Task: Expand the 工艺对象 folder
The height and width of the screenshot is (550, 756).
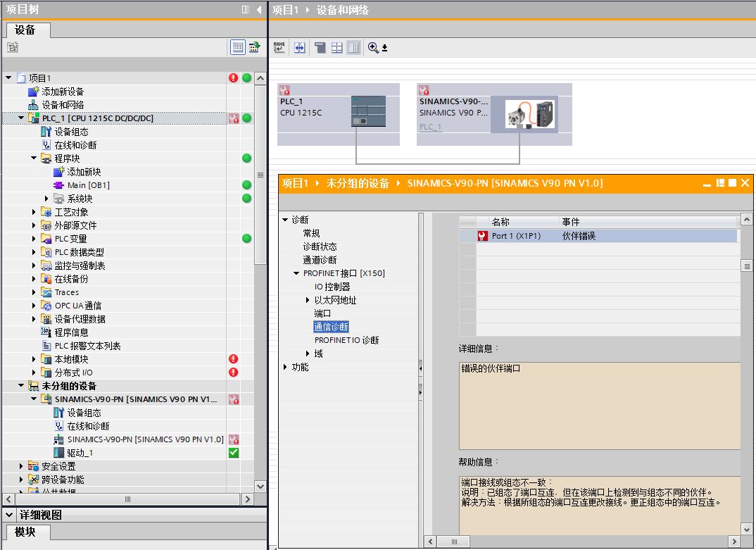Action: (34, 212)
